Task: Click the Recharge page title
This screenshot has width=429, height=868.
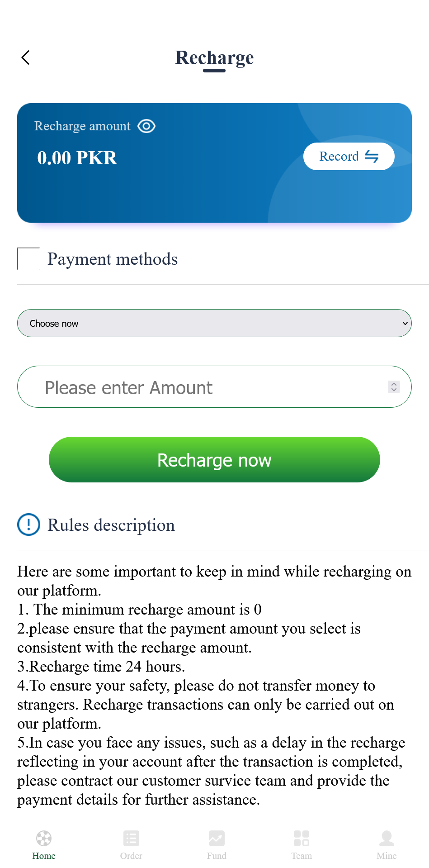Action: coord(214,57)
